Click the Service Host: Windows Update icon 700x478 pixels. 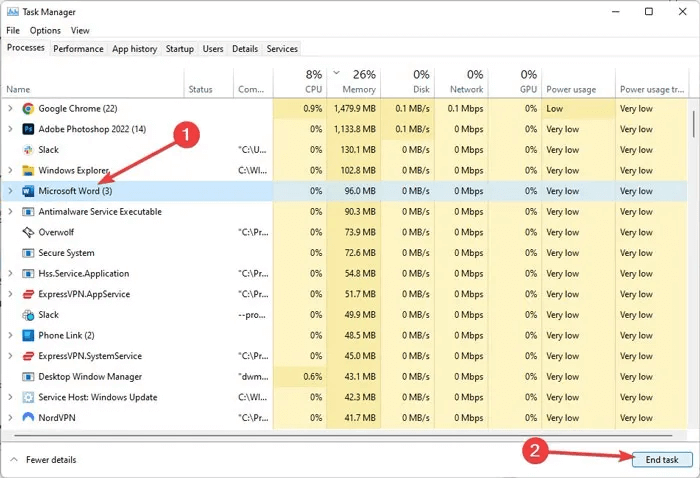28,397
